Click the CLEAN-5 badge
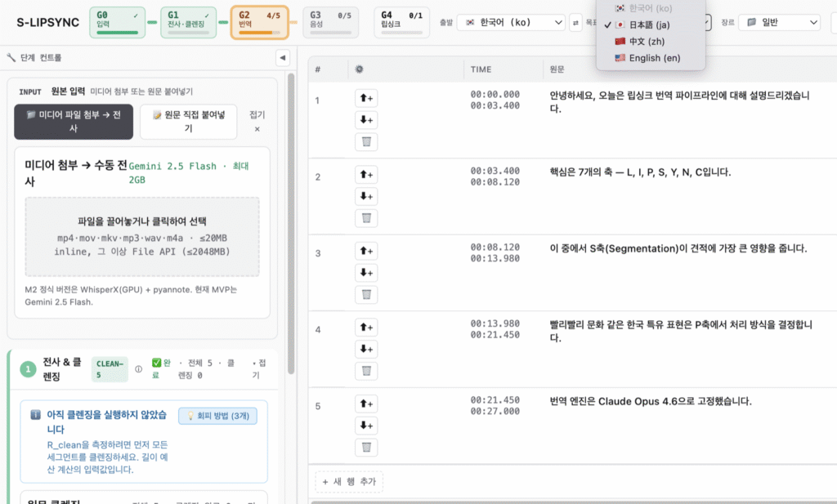This screenshot has height=504, width=837. 110,369
